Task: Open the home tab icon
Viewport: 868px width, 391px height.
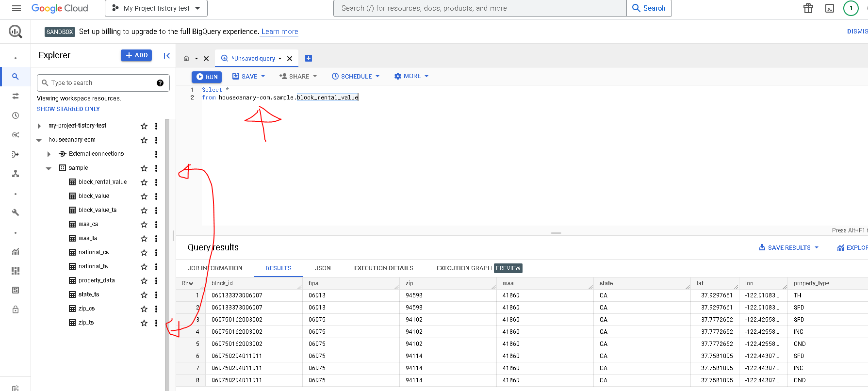Action: [186, 59]
